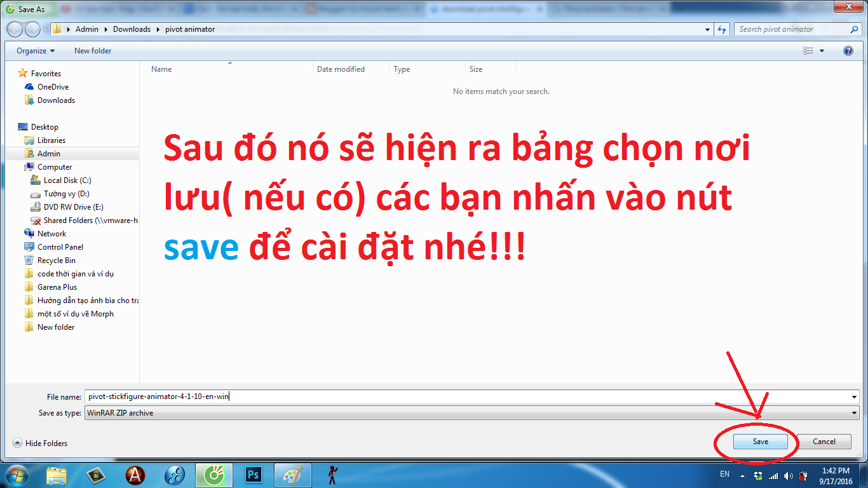Click the Back navigation arrow
This screenshot has height=488, width=868.
[15, 29]
